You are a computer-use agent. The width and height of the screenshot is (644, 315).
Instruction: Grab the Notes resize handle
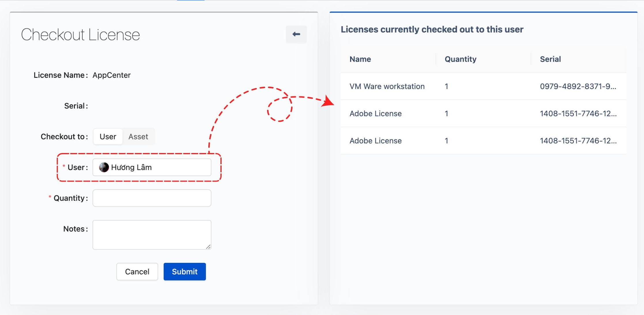pos(208,247)
